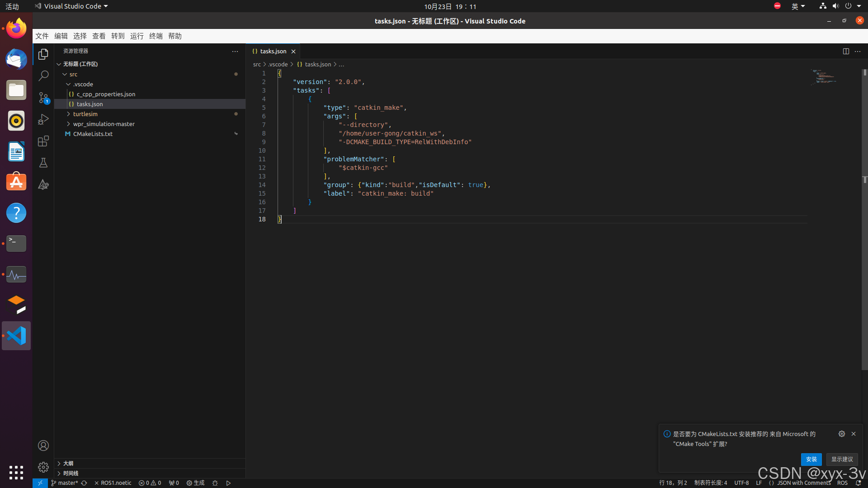Screen dimensions: 868x488
Task: Open Terminal from the Ubuntu dock
Action: pyautogui.click(x=16, y=244)
